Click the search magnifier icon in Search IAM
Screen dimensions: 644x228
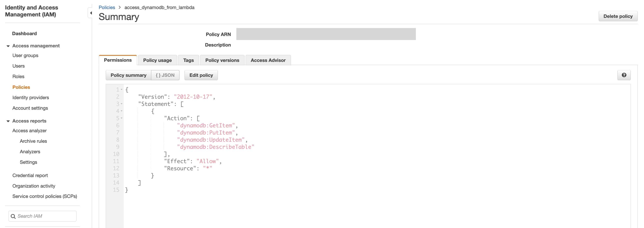(13, 216)
